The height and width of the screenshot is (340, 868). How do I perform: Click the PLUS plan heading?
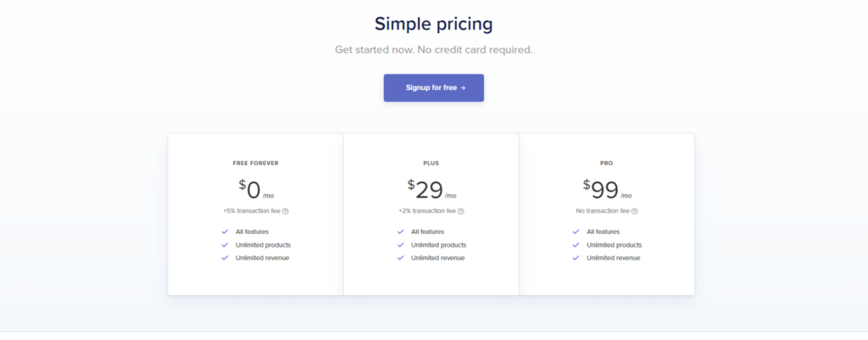pyautogui.click(x=431, y=163)
